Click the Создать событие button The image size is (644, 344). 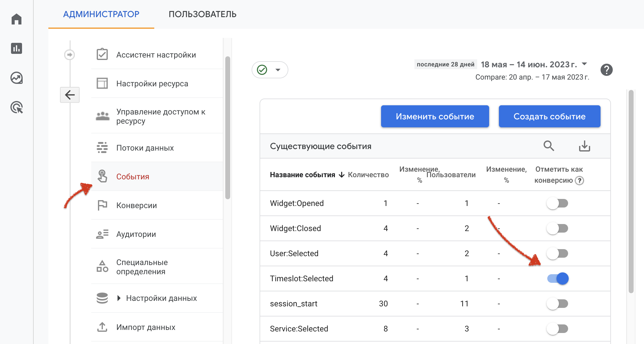click(549, 116)
